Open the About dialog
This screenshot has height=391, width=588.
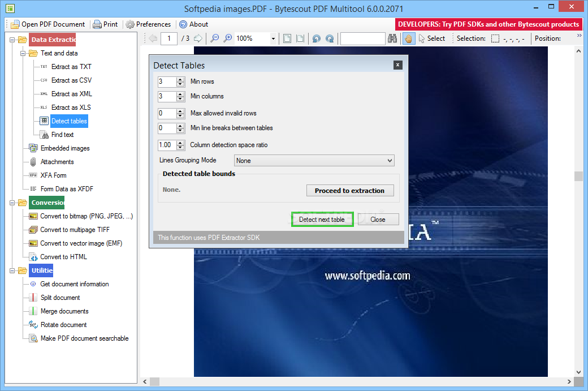193,24
